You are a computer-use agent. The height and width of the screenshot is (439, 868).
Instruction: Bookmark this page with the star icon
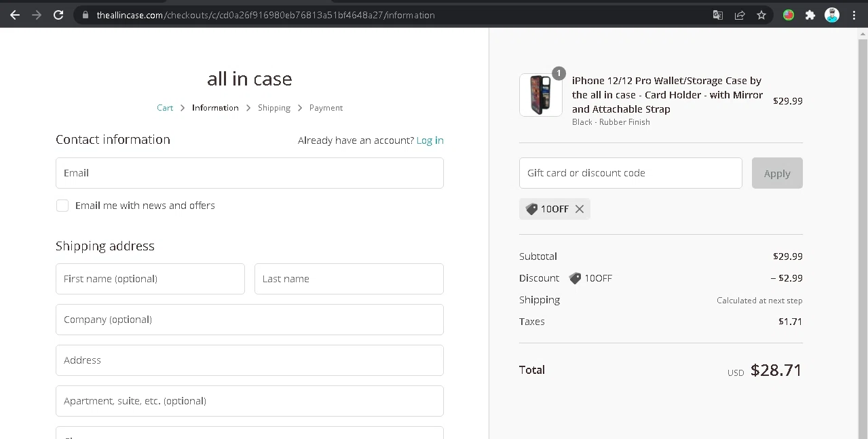(761, 15)
